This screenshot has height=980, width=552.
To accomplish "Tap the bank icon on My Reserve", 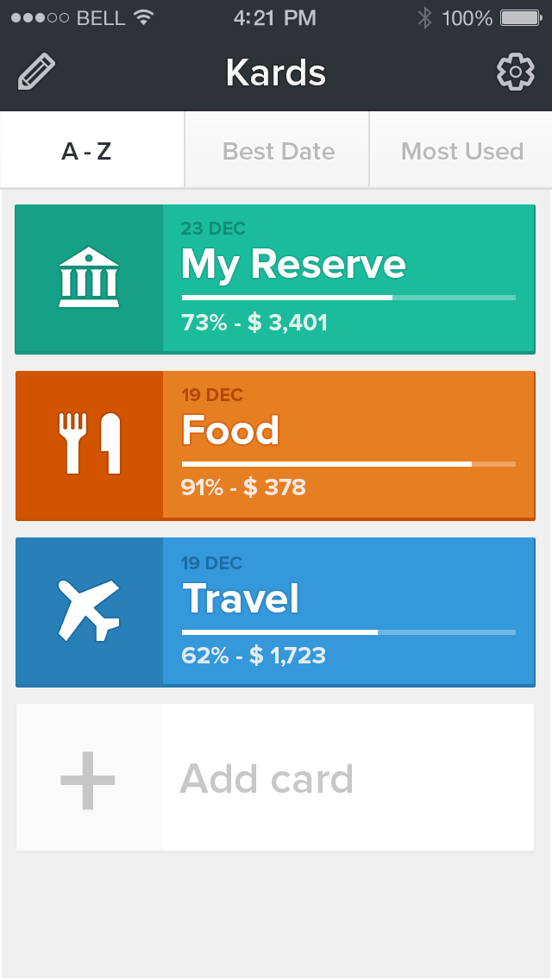I will (89, 278).
